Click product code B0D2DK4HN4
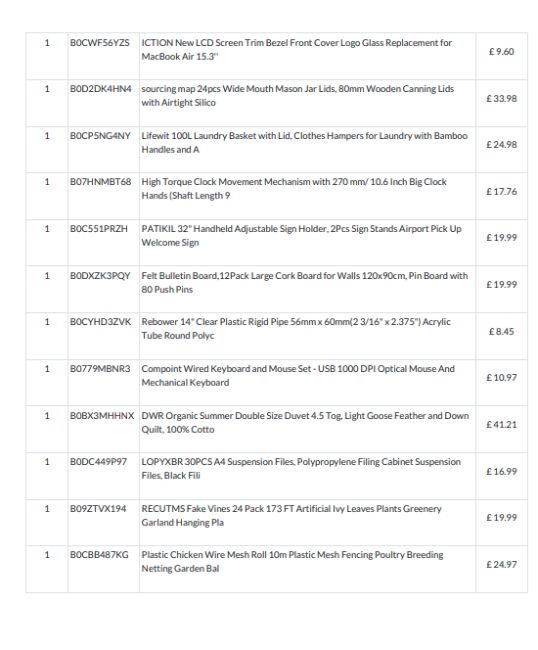 click(x=101, y=89)
